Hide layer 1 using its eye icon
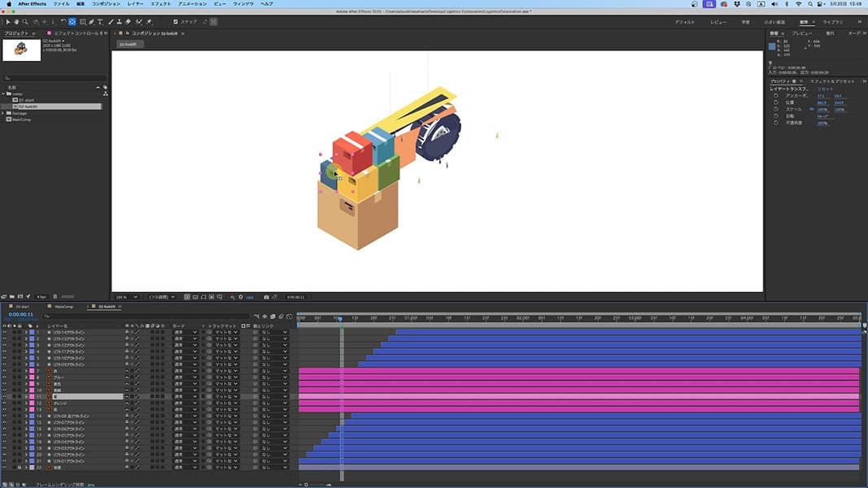This screenshot has width=868, height=488. pos(4,333)
